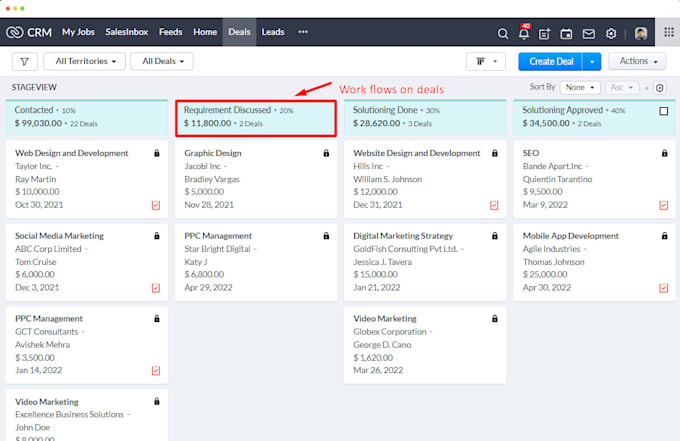Click task icon on SEO card

click(x=664, y=205)
